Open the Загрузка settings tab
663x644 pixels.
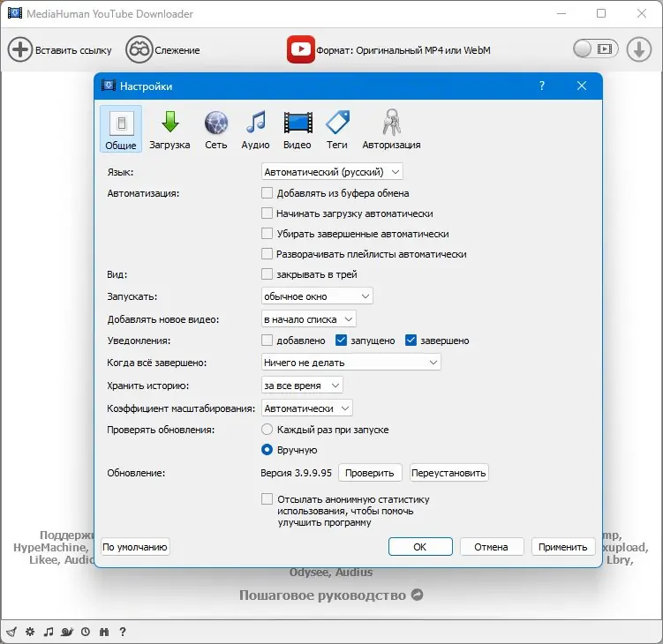point(170,129)
